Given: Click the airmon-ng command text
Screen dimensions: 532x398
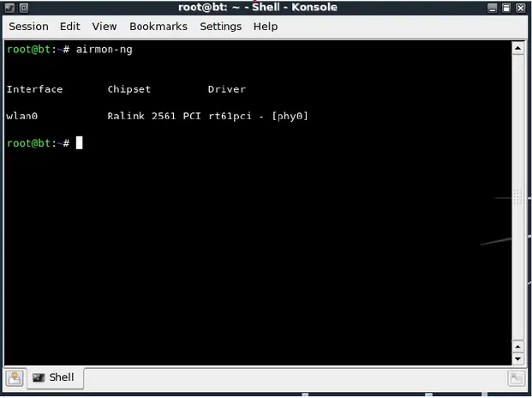Looking at the screenshot, I should (105, 50).
